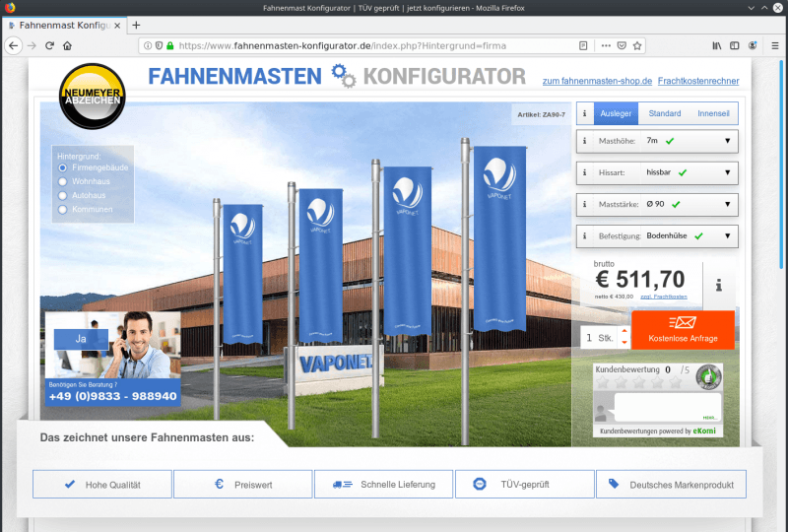Click the browser forward arrow
Image resolution: width=788 pixels, height=532 pixels.
(x=32, y=45)
